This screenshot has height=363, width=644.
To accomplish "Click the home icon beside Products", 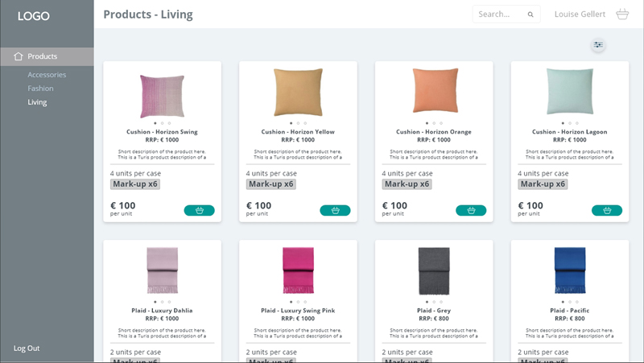I will point(19,56).
